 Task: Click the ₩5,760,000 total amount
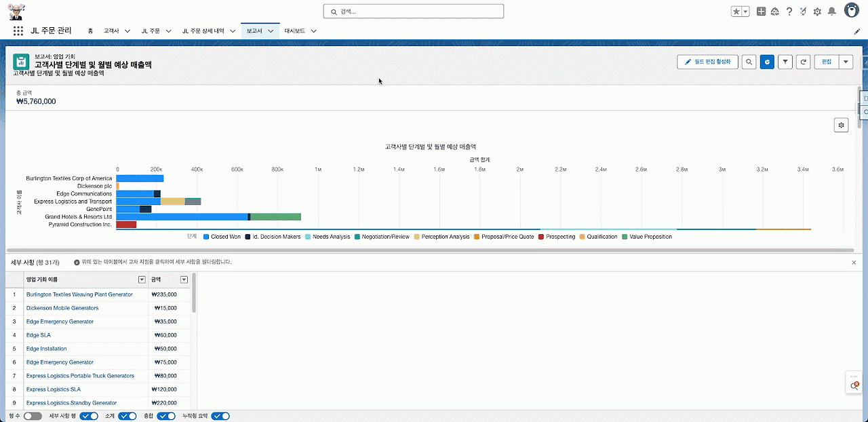click(36, 102)
